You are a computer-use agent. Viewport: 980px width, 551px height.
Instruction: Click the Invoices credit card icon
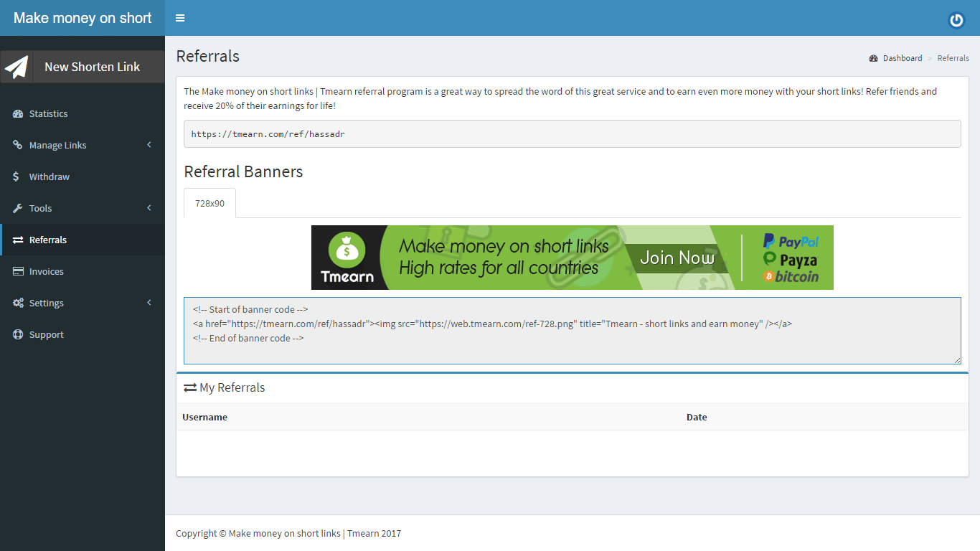(18, 271)
